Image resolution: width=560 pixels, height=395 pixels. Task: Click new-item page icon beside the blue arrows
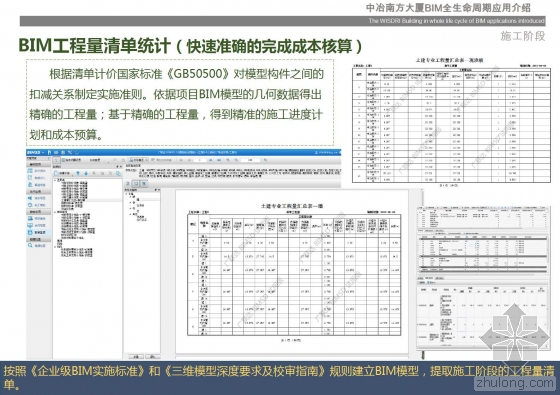tap(56, 173)
